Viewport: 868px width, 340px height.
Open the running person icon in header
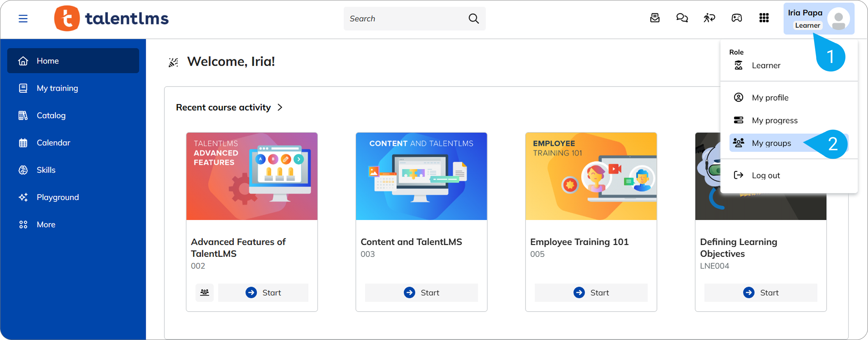(709, 18)
